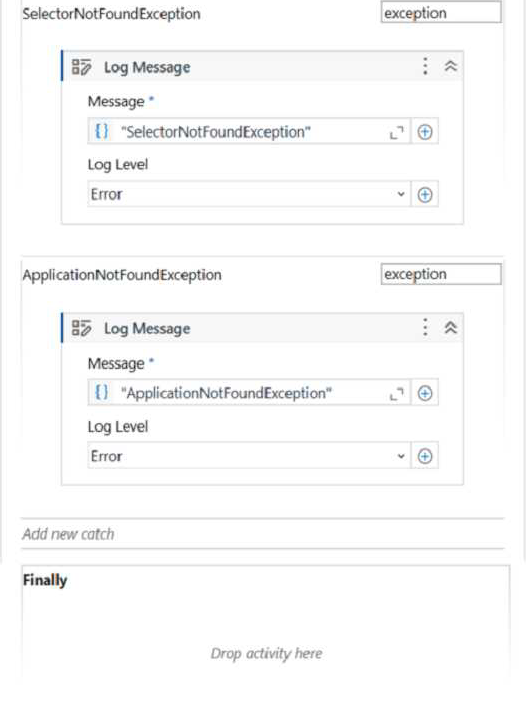Select the ApplicationNotFoundException catch header
This screenshot has width=526, height=705.
pos(122,275)
